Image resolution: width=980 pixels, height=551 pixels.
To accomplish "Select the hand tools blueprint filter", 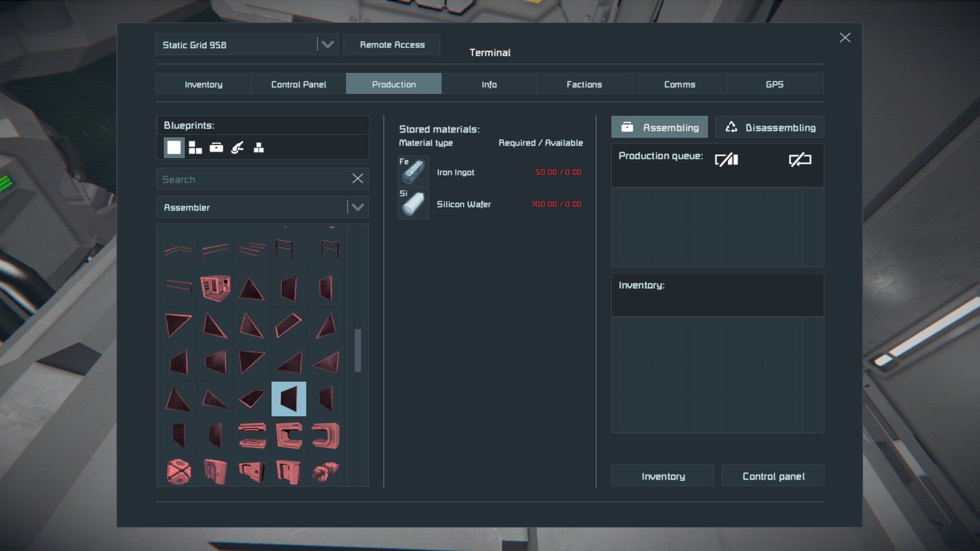I will [237, 147].
